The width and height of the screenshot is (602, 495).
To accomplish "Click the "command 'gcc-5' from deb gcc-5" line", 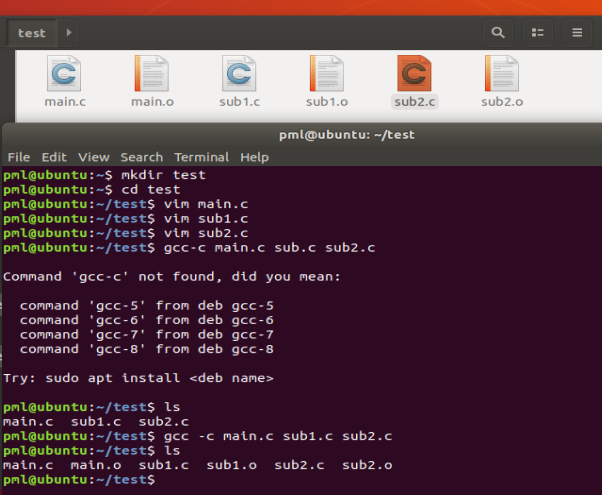I will click(147, 306).
